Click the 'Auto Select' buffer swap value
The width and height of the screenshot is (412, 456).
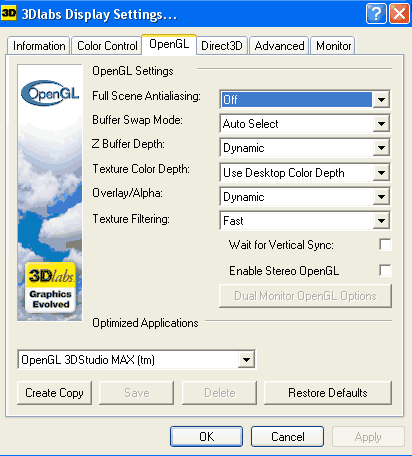(x=250, y=124)
